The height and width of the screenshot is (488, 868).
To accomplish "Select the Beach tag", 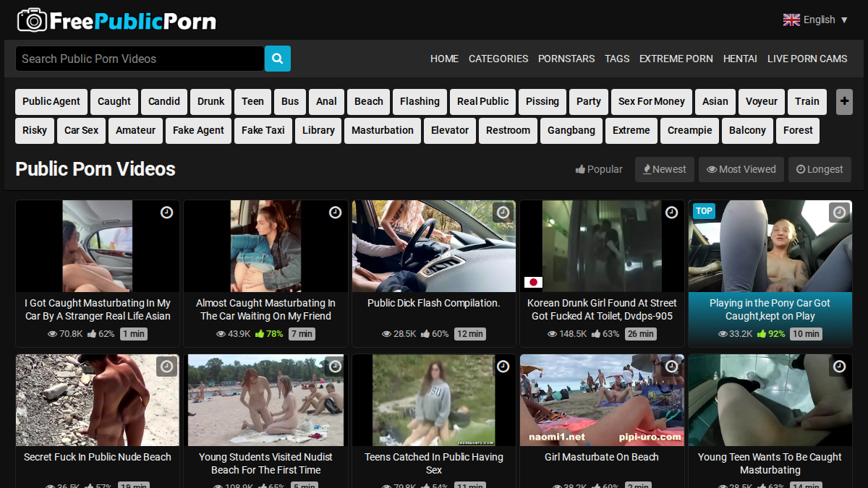I will tap(369, 102).
